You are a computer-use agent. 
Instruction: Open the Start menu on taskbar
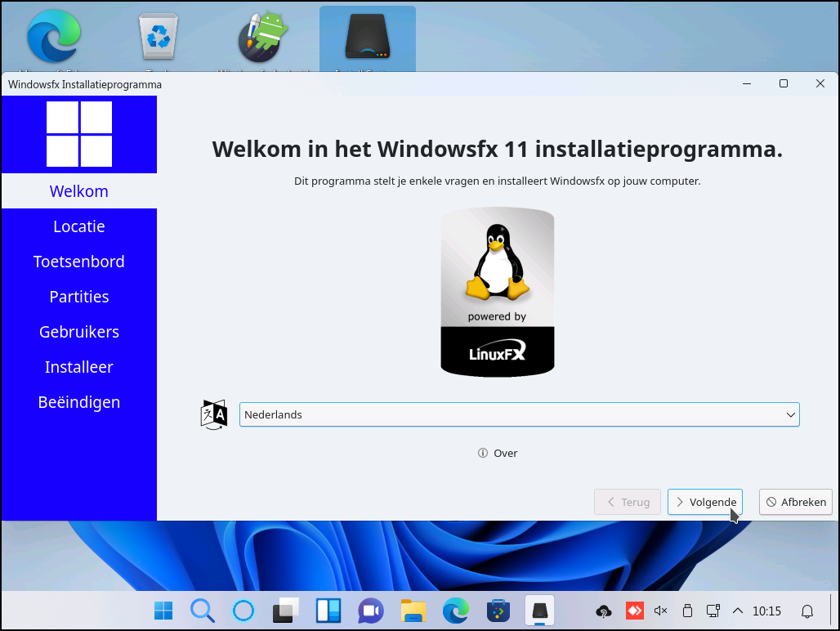163,611
